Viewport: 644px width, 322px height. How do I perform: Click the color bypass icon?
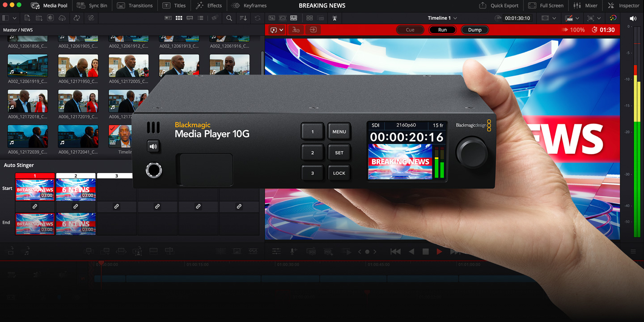tap(613, 18)
